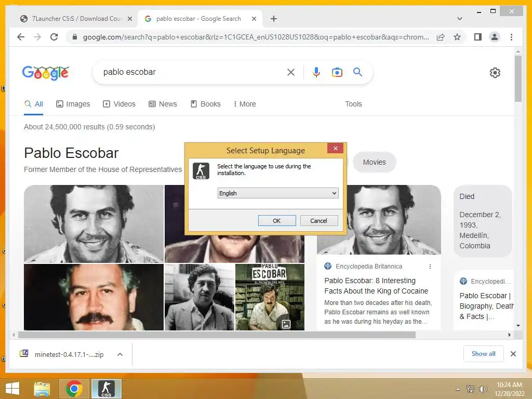Close the downloads bar
Viewport: 532px width, 399px height.
click(513, 354)
